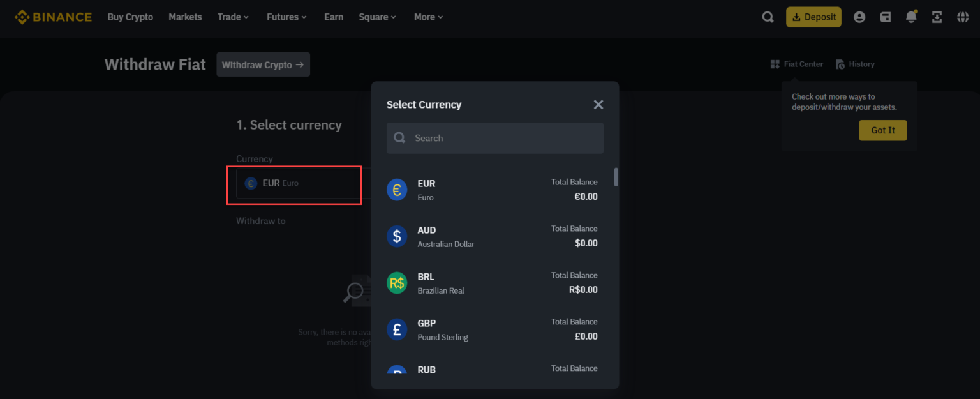This screenshot has height=399, width=980.
Task: Open the downloads icon in the top bar
Action: (x=937, y=17)
